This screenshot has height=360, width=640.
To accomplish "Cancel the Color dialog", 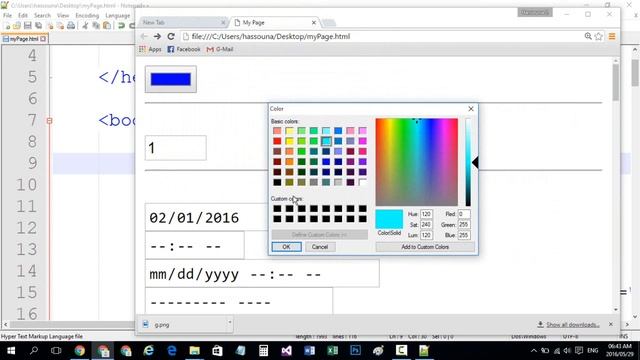I will [320, 247].
